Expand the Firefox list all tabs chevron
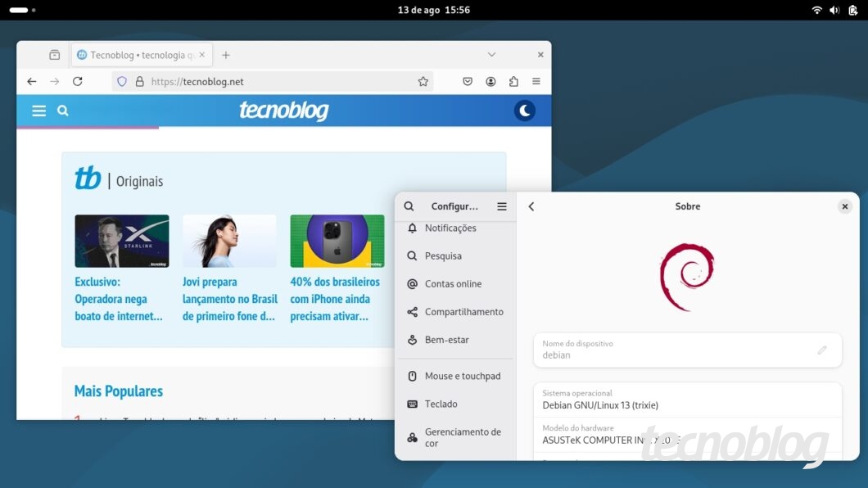868x488 pixels. [x=491, y=55]
